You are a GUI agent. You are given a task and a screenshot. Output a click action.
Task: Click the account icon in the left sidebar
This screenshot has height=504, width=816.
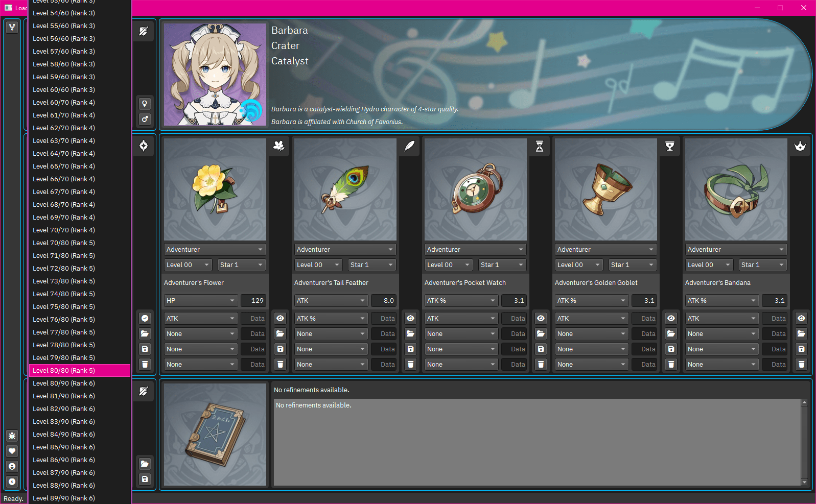click(12, 466)
